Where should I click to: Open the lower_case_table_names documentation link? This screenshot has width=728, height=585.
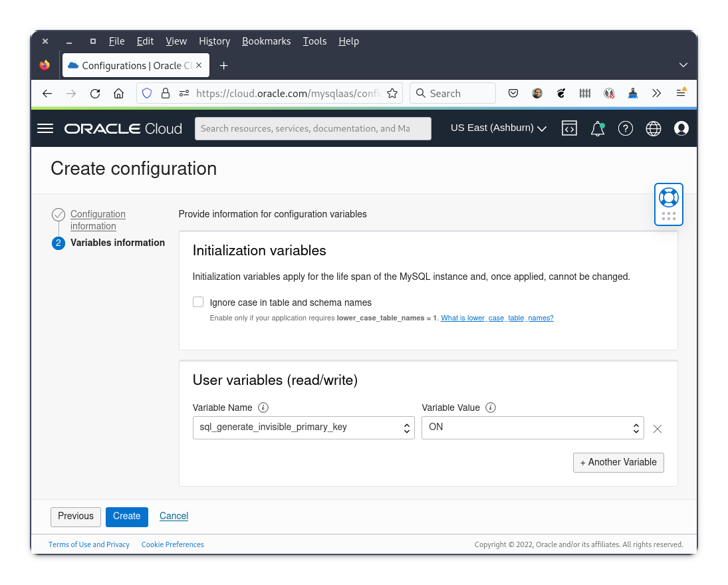[497, 318]
